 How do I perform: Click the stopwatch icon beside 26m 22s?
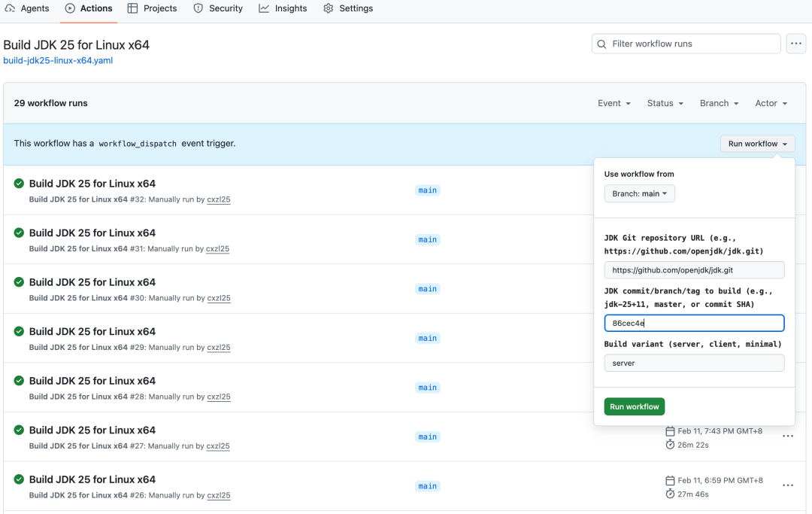click(670, 445)
